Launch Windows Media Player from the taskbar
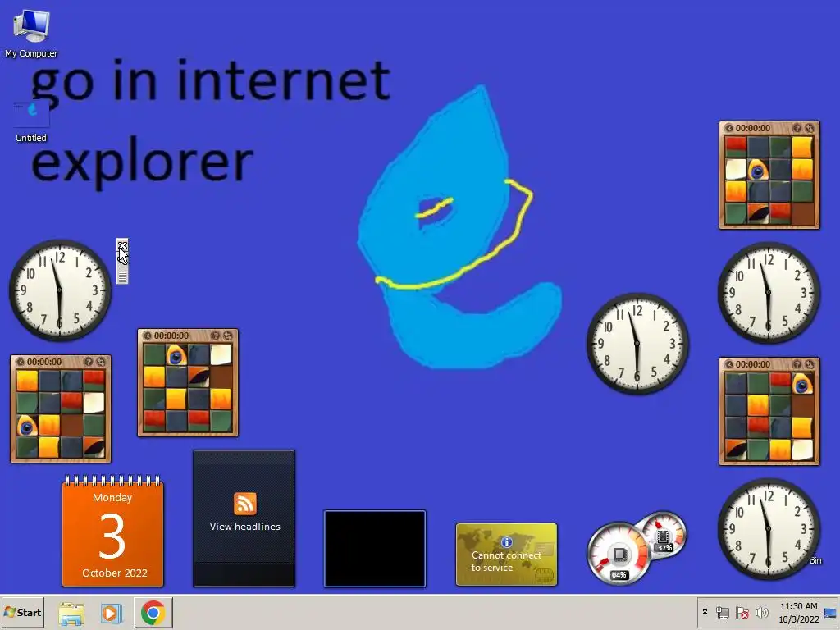This screenshot has height=630, width=840. click(x=112, y=613)
